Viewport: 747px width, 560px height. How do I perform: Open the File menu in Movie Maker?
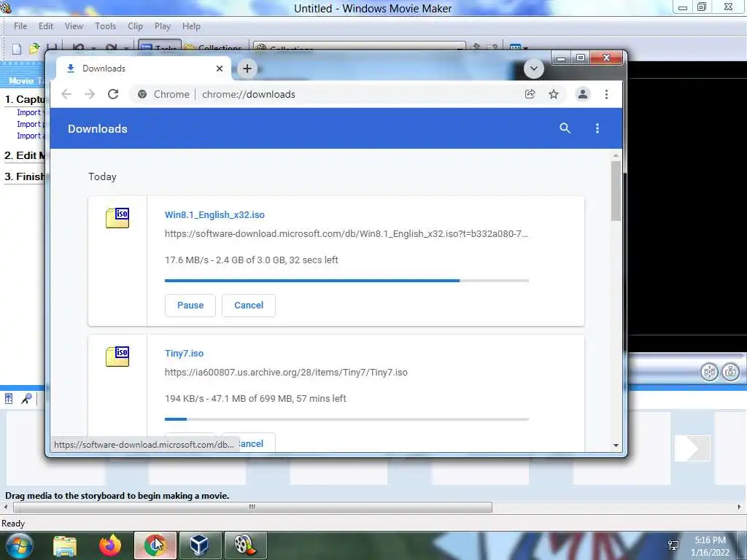coord(20,26)
